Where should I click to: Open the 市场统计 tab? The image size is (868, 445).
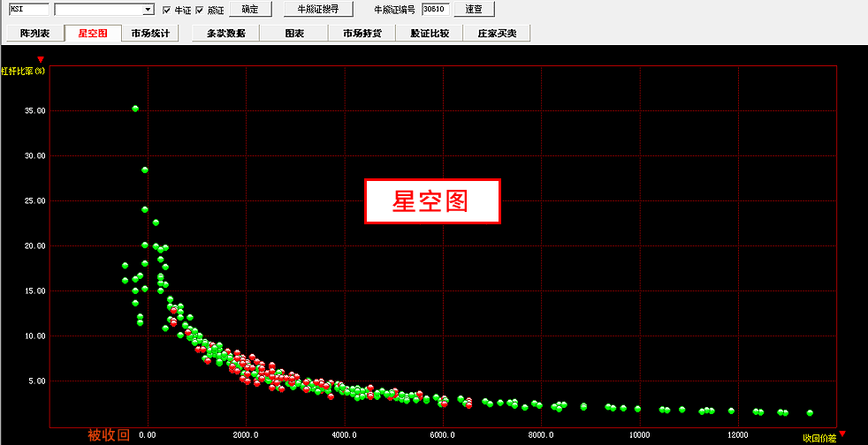tap(150, 34)
